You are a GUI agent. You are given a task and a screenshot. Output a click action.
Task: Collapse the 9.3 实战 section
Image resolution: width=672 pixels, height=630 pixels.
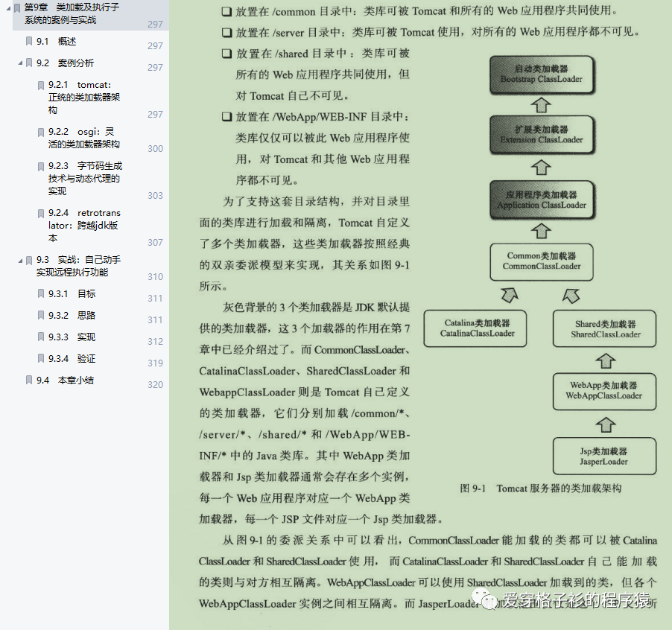[20, 260]
